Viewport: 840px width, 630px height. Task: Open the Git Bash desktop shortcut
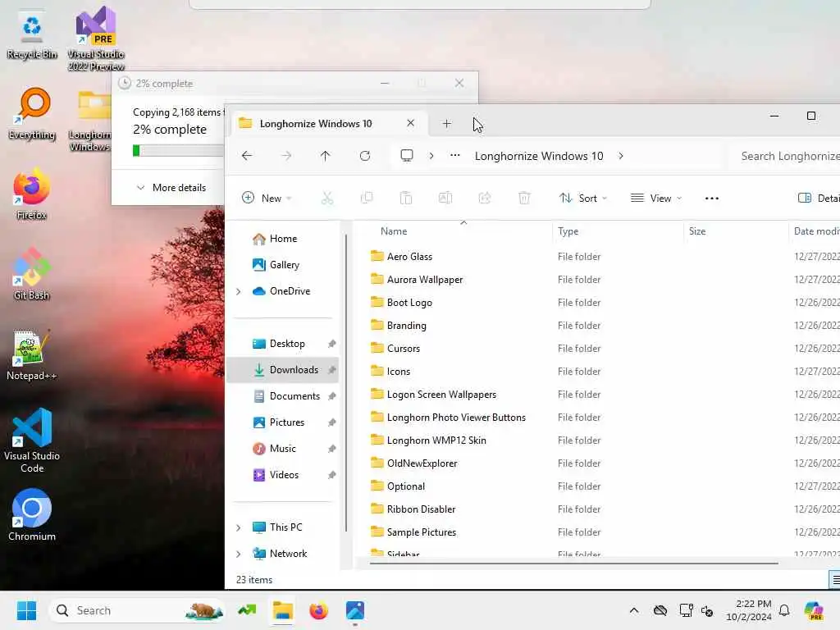coord(32,274)
